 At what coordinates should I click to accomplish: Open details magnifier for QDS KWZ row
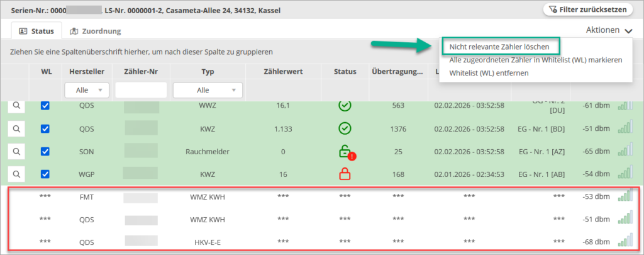pos(16,128)
